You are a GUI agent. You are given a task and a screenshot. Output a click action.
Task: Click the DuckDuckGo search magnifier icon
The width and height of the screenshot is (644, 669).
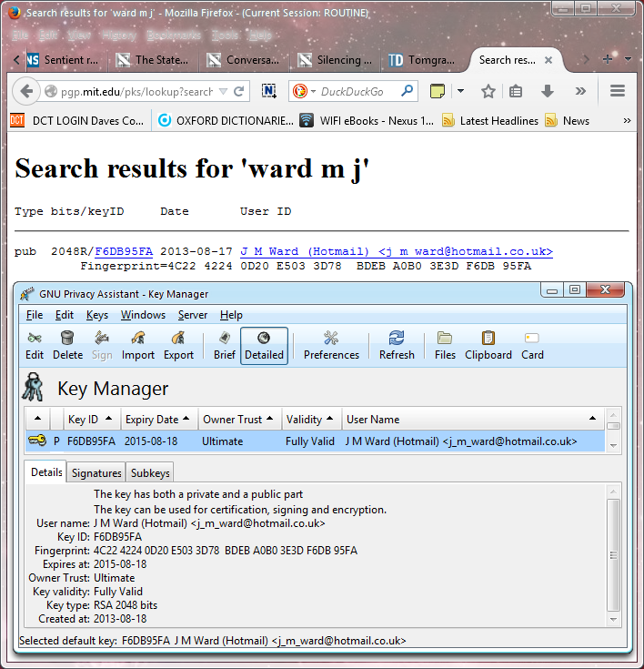click(407, 91)
